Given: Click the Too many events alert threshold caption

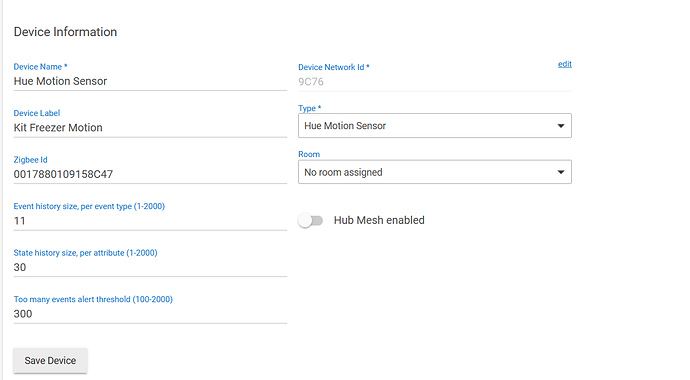Looking at the screenshot, I should click(x=93, y=299).
